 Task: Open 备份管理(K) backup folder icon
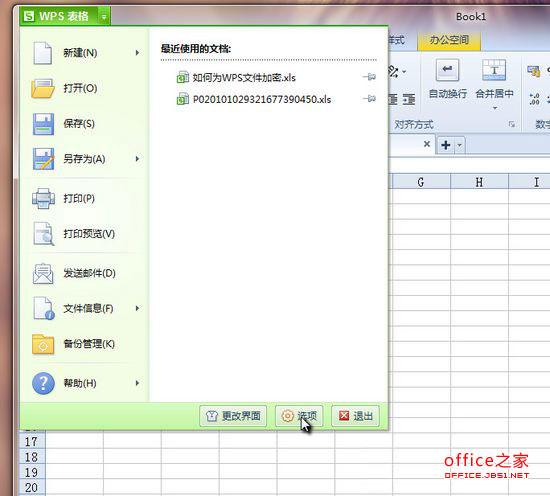point(43,344)
